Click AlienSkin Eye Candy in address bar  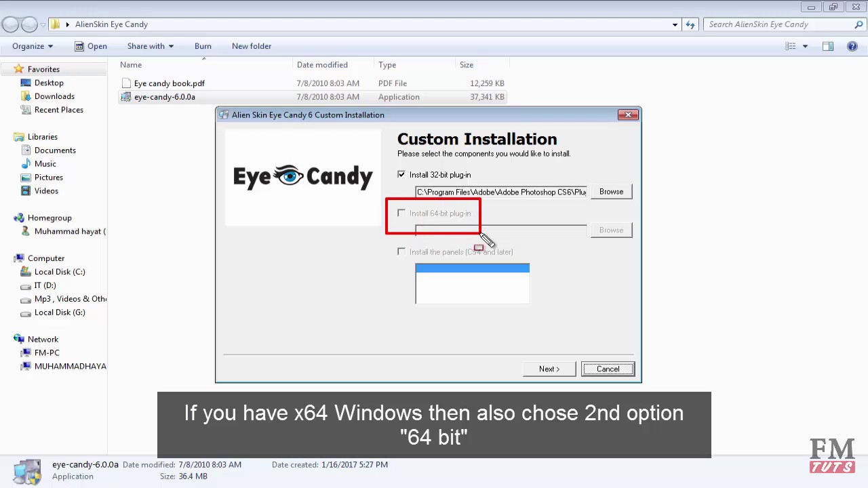(x=111, y=24)
